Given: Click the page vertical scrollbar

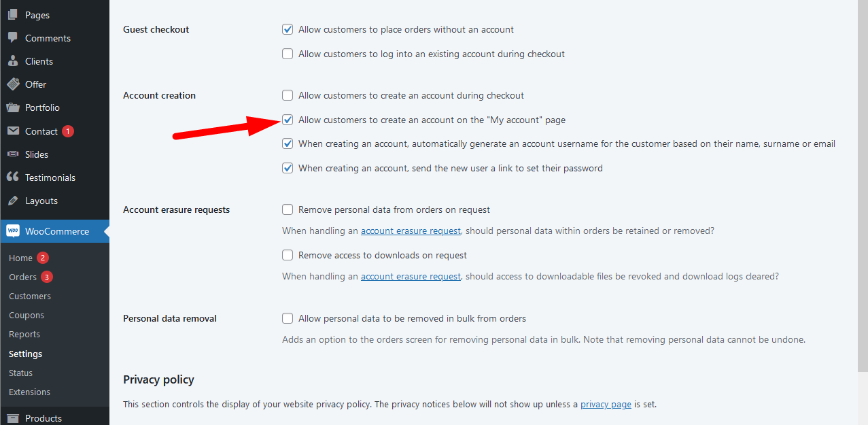Looking at the screenshot, I should (x=863, y=204).
